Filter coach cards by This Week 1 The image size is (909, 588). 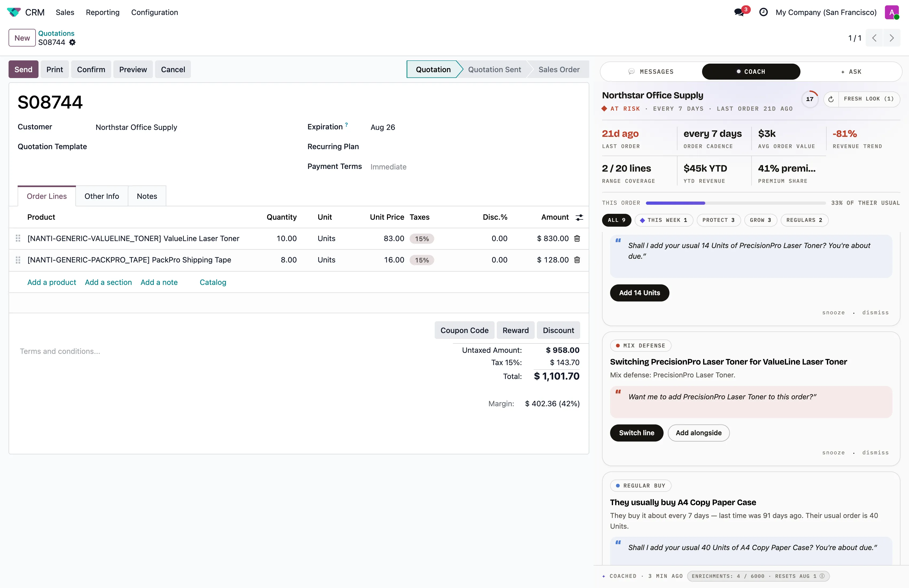click(x=664, y=220)
